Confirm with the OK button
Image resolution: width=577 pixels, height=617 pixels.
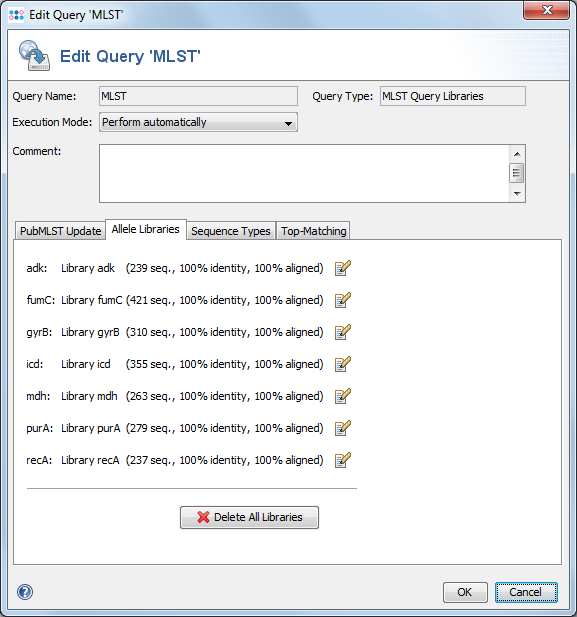pyautogui.click(x=465, y=592)
